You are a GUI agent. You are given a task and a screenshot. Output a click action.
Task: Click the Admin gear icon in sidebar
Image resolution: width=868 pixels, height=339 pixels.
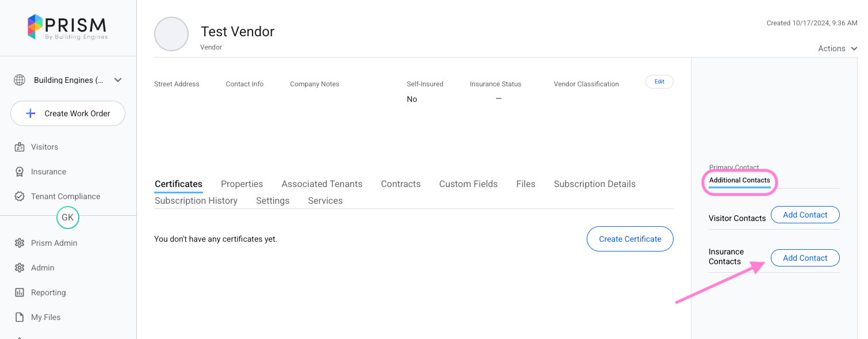20,268
